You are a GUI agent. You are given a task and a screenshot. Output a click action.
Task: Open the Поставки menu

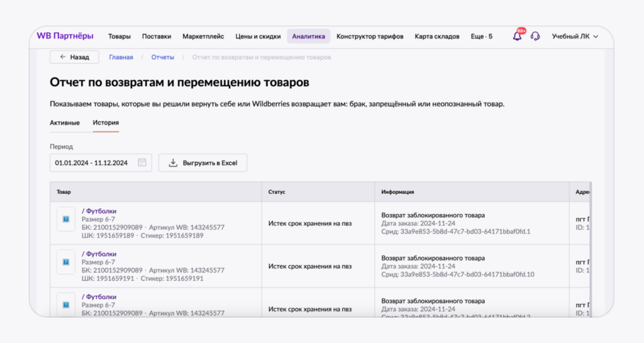click(157, 36)
